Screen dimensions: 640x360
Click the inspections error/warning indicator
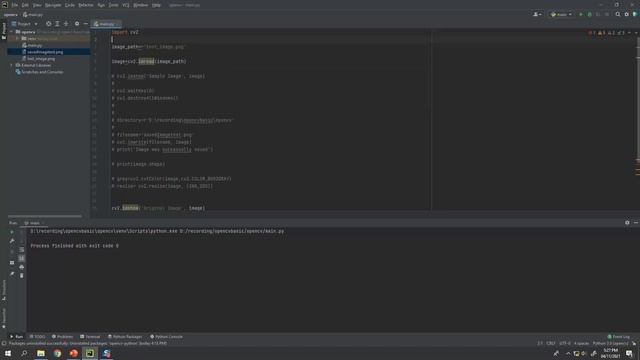(607, 33)
